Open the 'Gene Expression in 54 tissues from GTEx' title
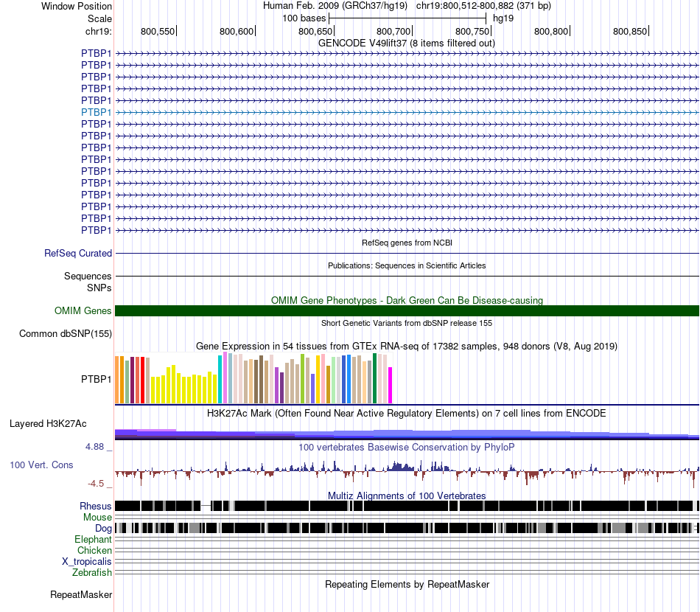 point(407,347)
